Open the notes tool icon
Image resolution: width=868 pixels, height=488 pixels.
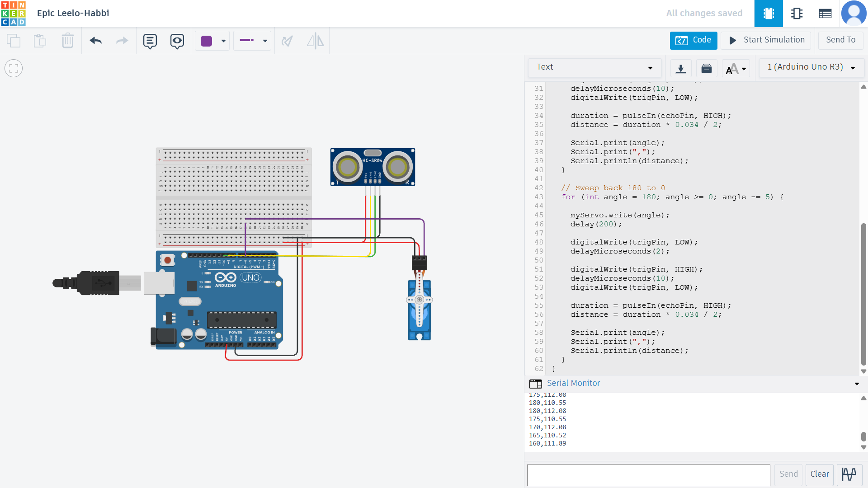pos(150,41)
